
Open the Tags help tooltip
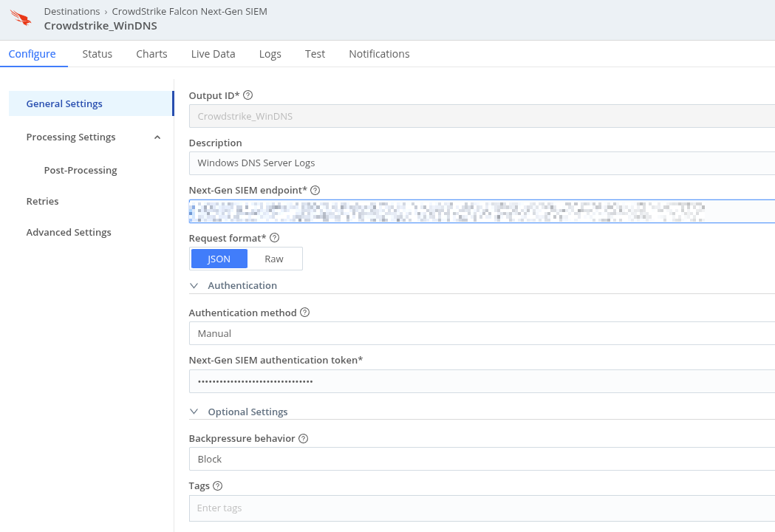[216, 485]
